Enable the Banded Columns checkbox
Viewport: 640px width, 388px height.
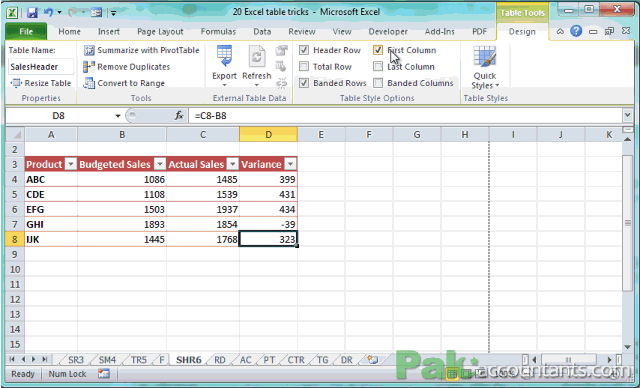[378, 83]
